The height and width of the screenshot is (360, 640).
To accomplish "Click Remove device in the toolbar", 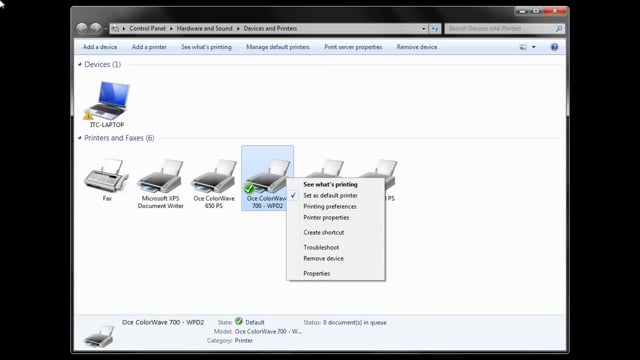I will pyautogui.click(x=417, y=47).
